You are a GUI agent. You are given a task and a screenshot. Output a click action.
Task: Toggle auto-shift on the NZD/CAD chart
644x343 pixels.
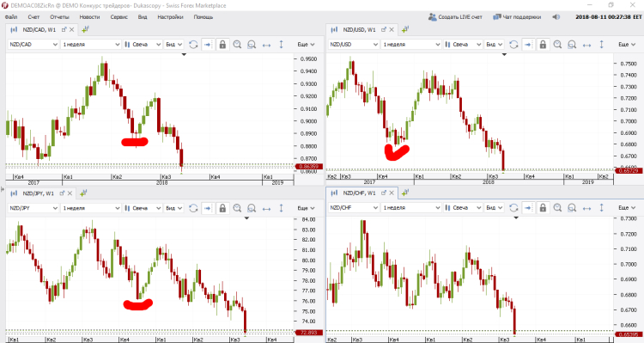(x=208, y=45)
